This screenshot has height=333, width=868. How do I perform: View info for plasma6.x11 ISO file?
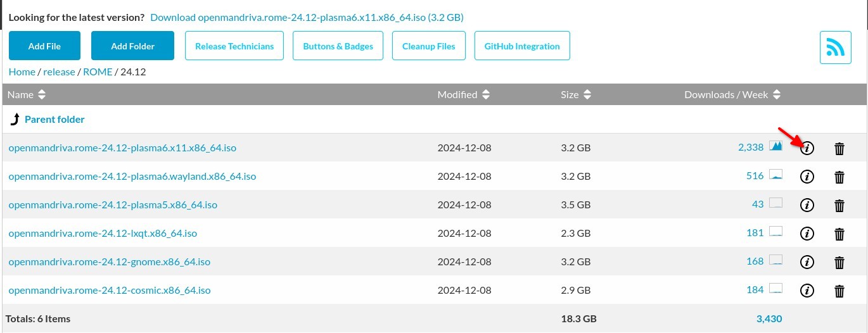pos(807,148)
